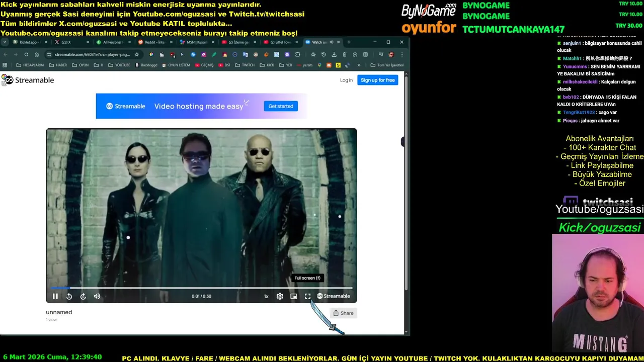Change the 1x playback speed
Viewport: 644px width, 362px height.
coord(266,296)
